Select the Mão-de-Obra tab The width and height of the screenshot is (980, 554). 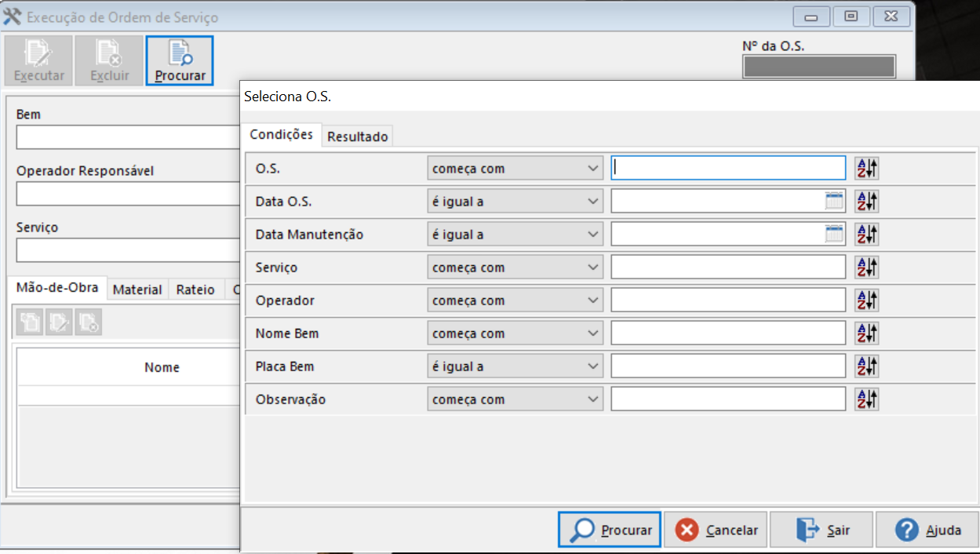pyautogui.click(x=57, y=288)
